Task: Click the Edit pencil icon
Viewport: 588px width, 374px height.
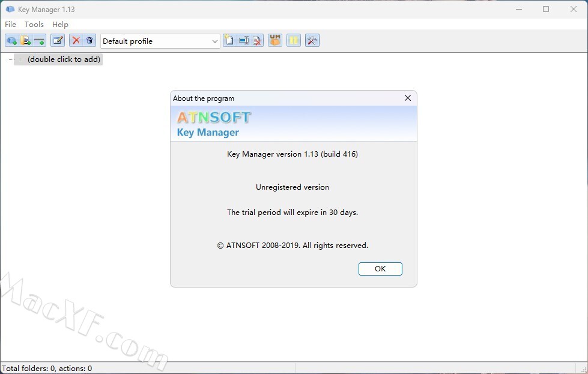Action: tap(58, 40)
